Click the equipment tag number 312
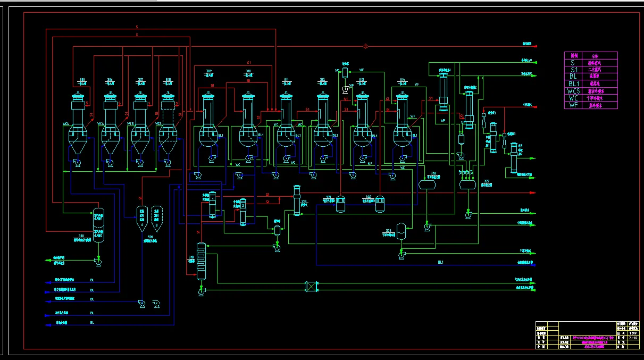 click(x=322, y=79)
